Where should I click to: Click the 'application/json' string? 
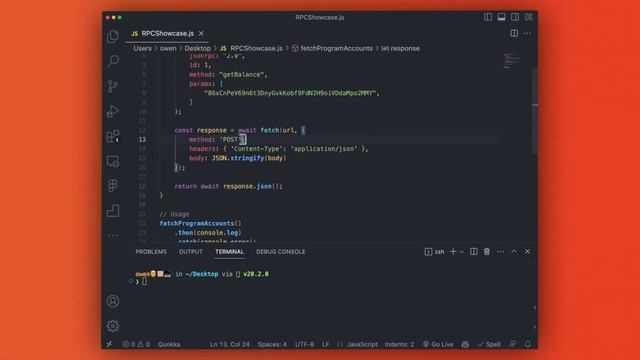(324, 149)
